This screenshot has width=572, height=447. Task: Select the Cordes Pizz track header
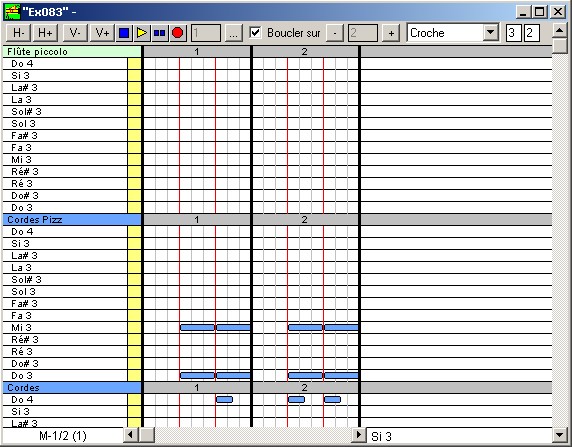coord(72,220)
